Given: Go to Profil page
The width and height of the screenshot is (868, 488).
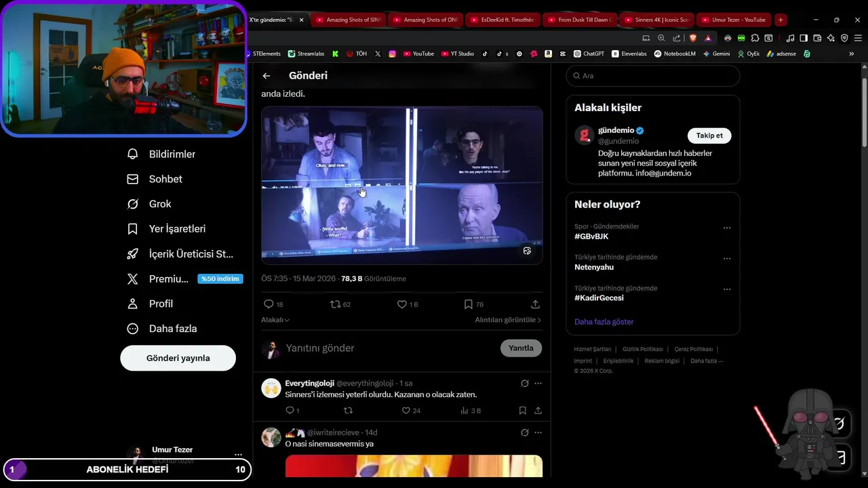Looking at the screenshot, I should 150,304.
